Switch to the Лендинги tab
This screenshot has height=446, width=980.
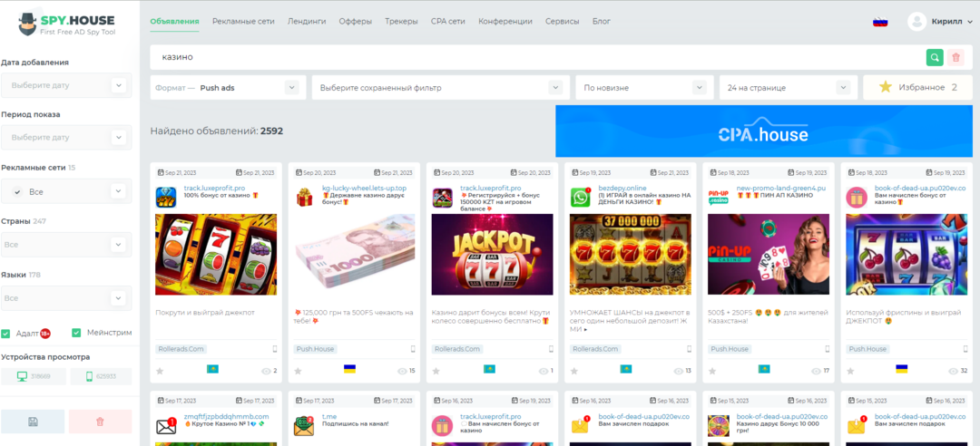[x=307, y=21]
